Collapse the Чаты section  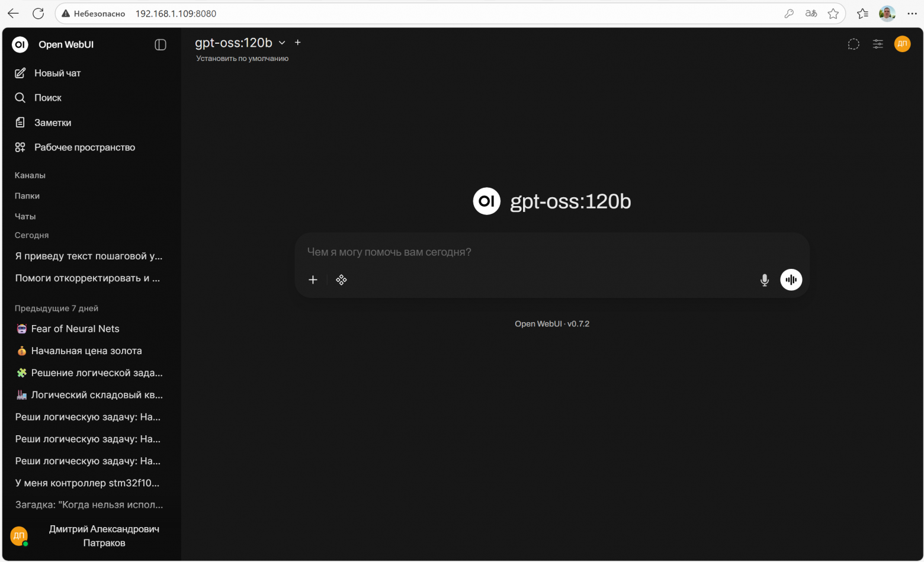coord(25,217)
